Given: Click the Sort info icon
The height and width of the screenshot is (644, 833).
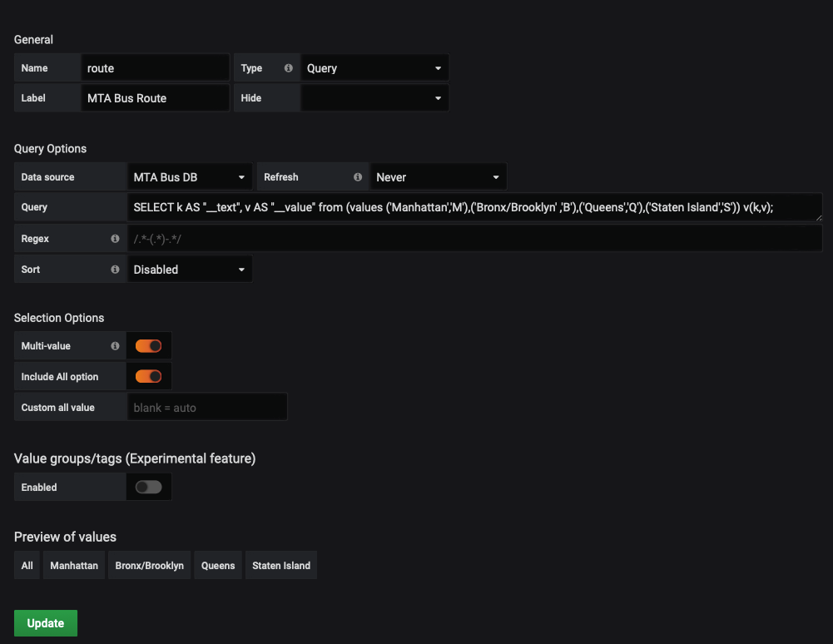Looking at the screenshot, I should 115,270.
